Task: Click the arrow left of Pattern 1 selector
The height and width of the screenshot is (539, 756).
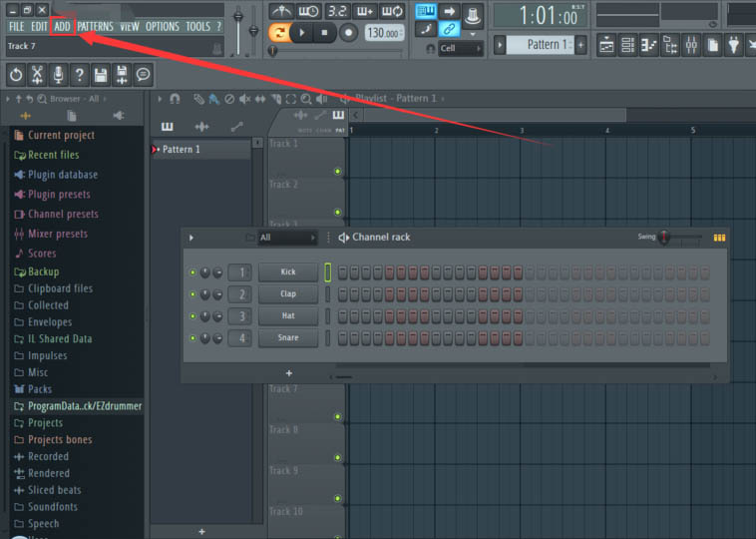Action: pyautogui.click(x=500, y=45)
